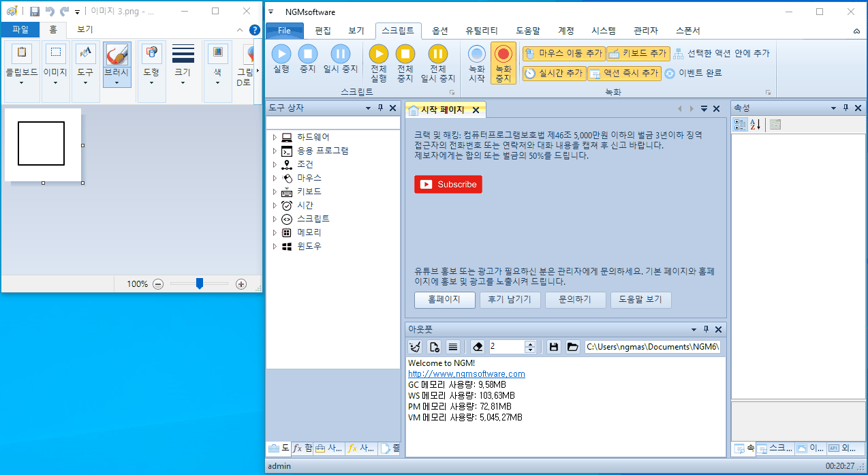Click Paint zoom in plus button
868x475 pixels.
(241, 284)
